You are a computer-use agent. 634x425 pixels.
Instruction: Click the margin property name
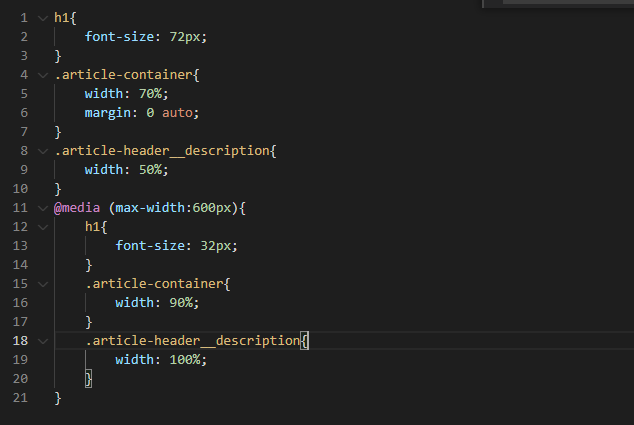pyautogui.click(x=108, y=113)
